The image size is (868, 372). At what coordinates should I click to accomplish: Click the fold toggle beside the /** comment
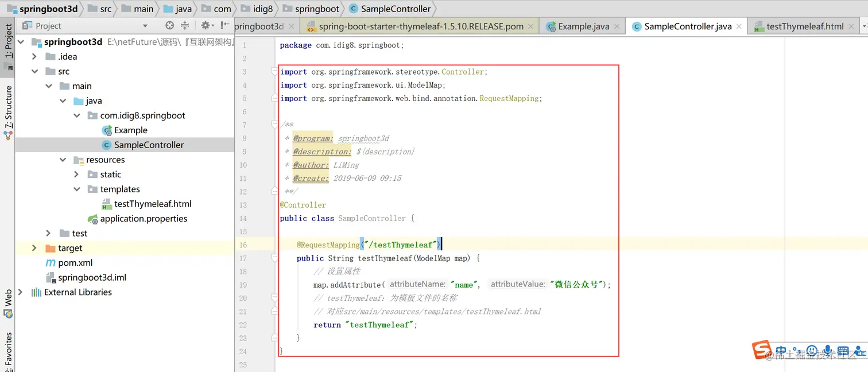[x=275, y=125]
